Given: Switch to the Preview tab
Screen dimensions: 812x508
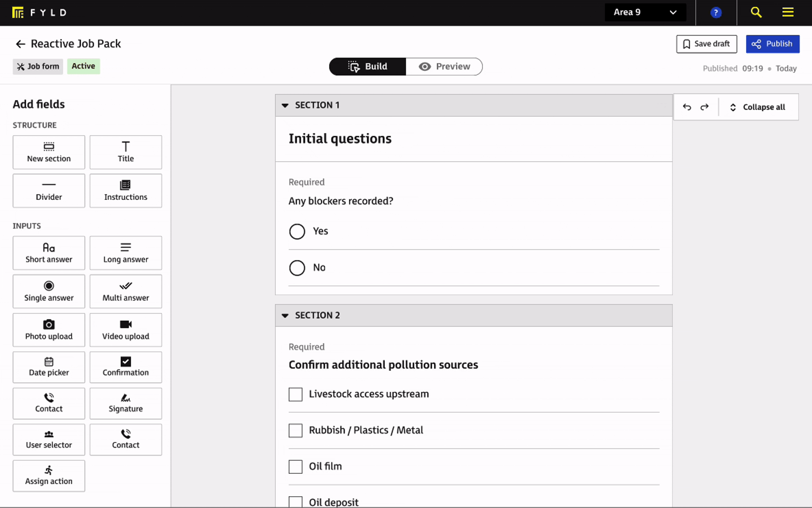Looking at the screenshot, I should point(444,66).
